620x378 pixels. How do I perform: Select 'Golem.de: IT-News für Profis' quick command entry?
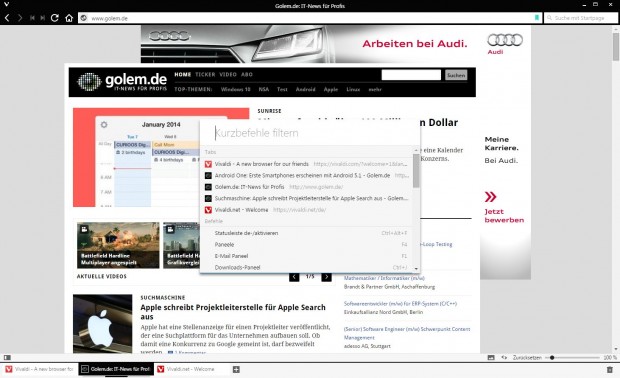point(307,187)
